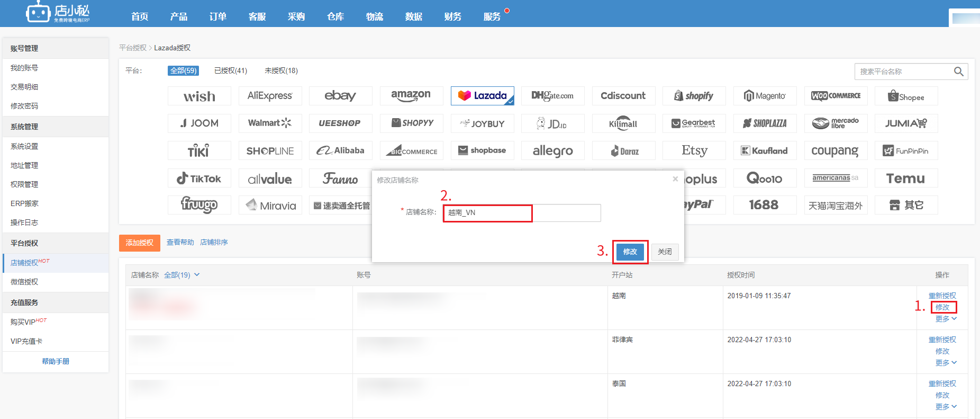This screenshot has width=980, height=419.
Task: Select the Shopify platform logo
Action: [x=694, y=96]
